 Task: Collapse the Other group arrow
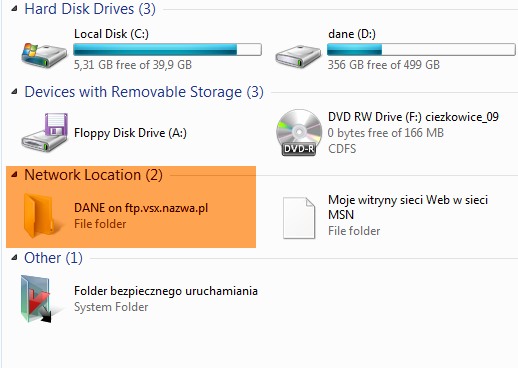[x=14, y=257]
